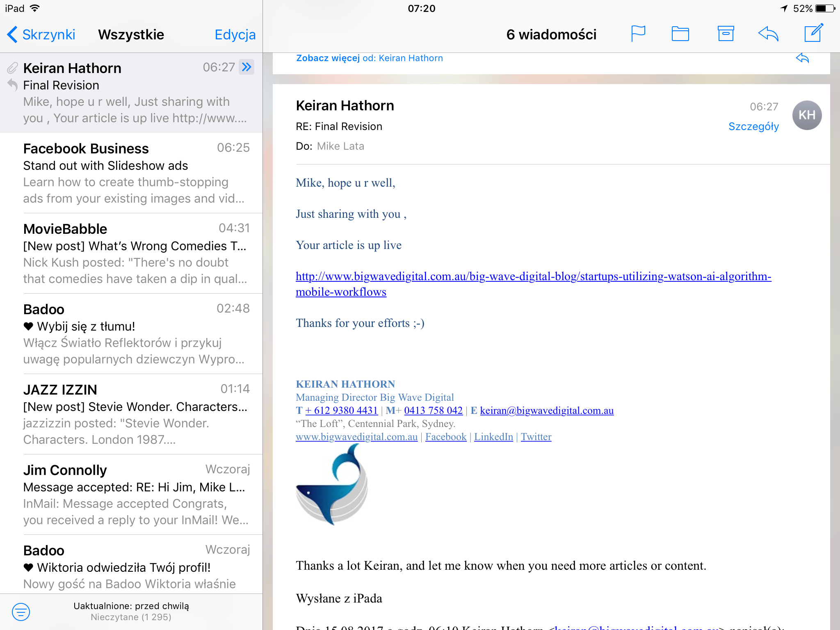
Task: Tap the whale logo image in the signature
Action: tap(332, 485)
